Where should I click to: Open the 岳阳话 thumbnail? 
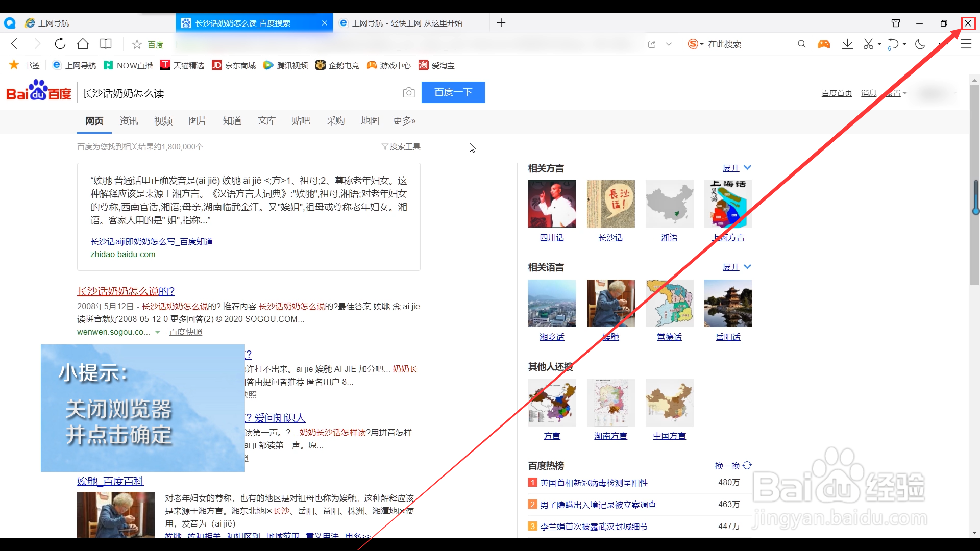pos(728,303)
